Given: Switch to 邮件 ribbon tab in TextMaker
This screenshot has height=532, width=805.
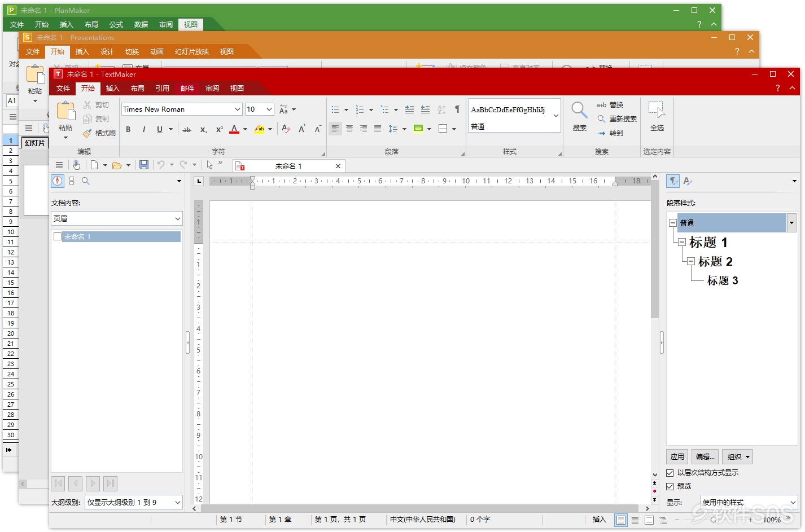Looking at the screenshot, I should point(187,89).
